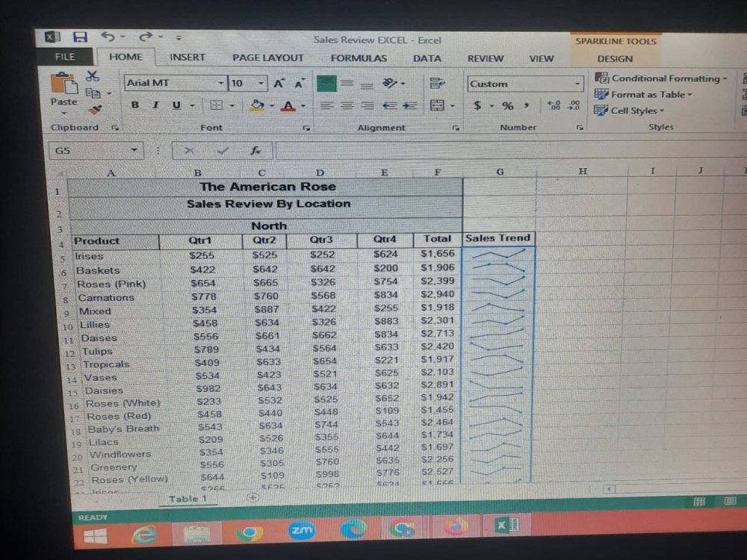747x560 pixels.
Task: Click Insert Function fx icon
Action: [x=255, y=151]
